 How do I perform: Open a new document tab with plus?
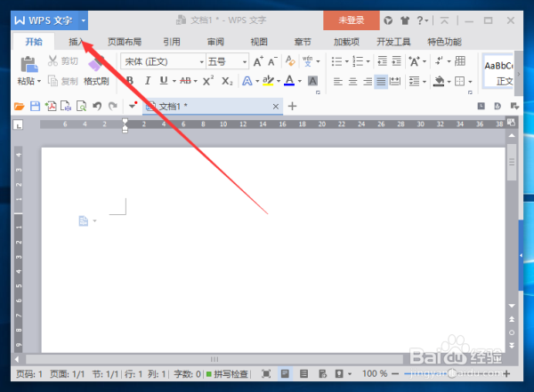(292, 106)
